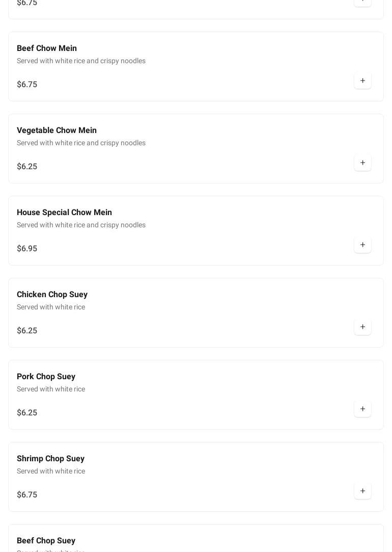Click the Pork Chop Suey $6.25 price
Screen dimensions: 392x552
tap(27, 413)
